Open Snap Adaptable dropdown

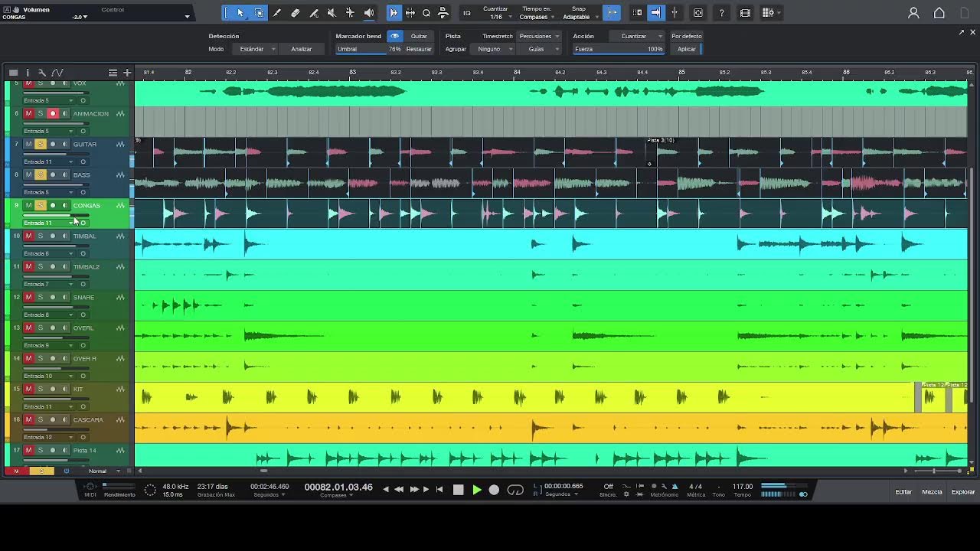[580, 17]
